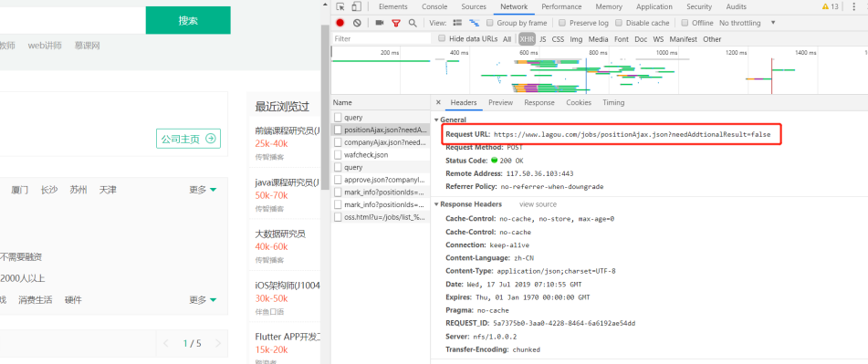Switch to the Response detail tab

[x=539, y=102]
